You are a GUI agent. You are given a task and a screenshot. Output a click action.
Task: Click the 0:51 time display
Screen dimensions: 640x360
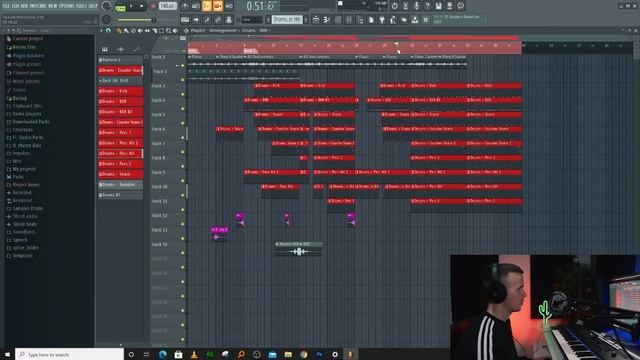point(260,6)
